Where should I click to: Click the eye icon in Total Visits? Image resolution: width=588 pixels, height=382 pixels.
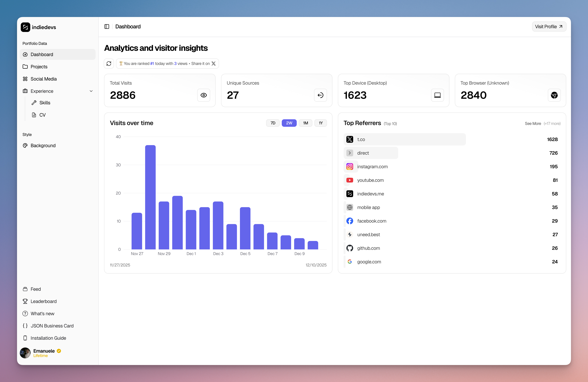(x=204, y=95)
